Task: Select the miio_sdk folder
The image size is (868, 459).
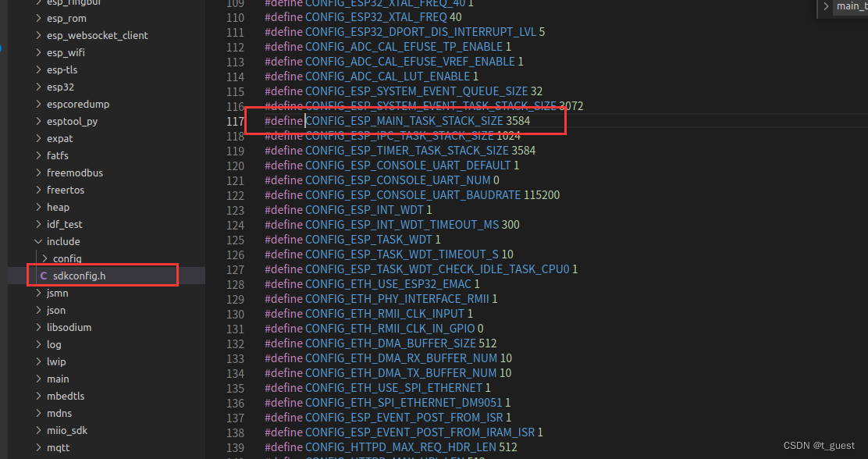Action: pos(67,430)
